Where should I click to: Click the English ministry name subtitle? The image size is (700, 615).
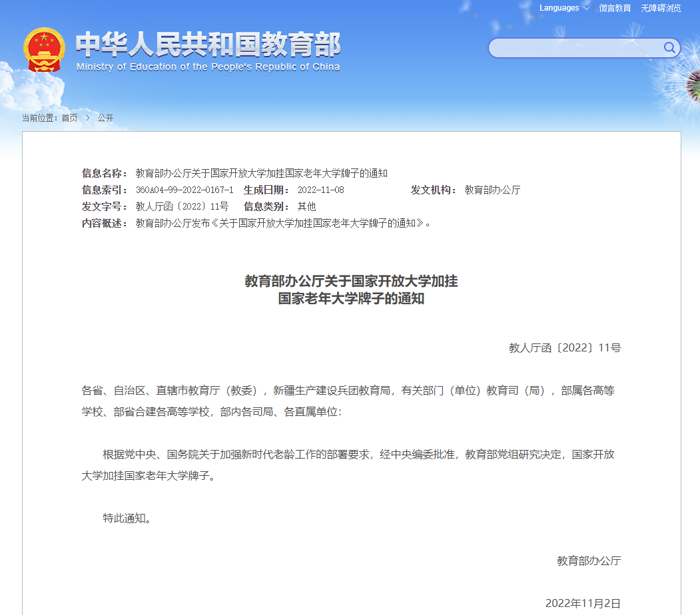click(x=208, y=67)
